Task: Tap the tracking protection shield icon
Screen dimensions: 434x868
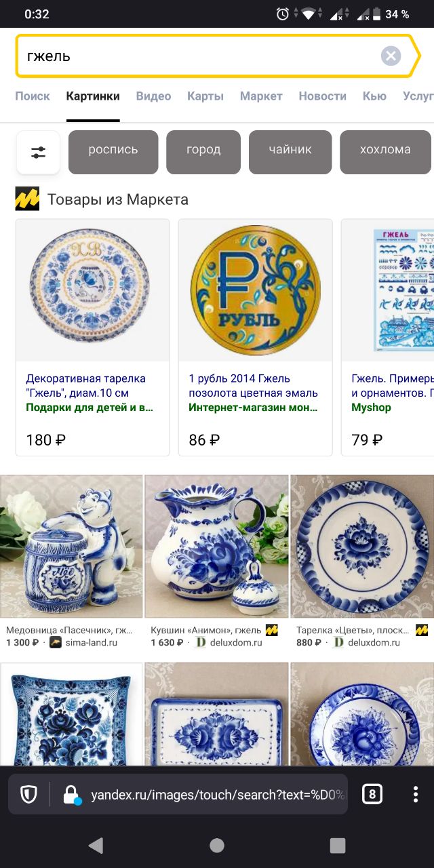Action: click(28, 794)
